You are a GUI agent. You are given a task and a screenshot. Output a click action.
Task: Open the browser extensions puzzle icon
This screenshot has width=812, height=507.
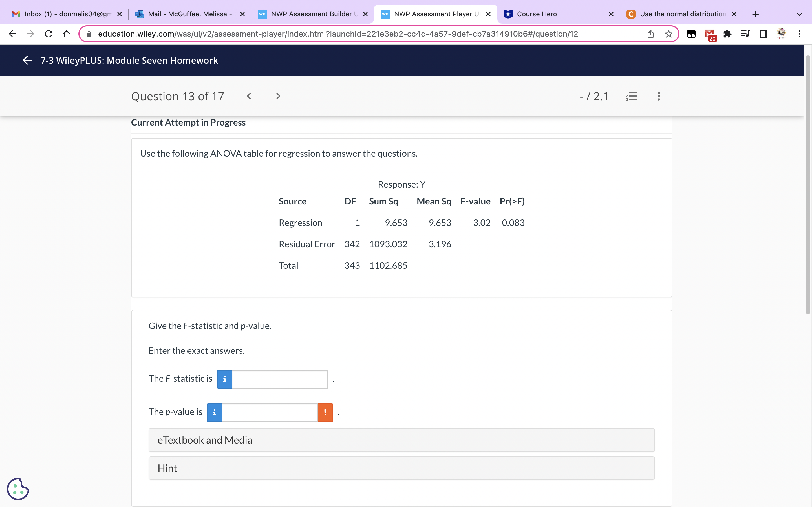[727, 34]
